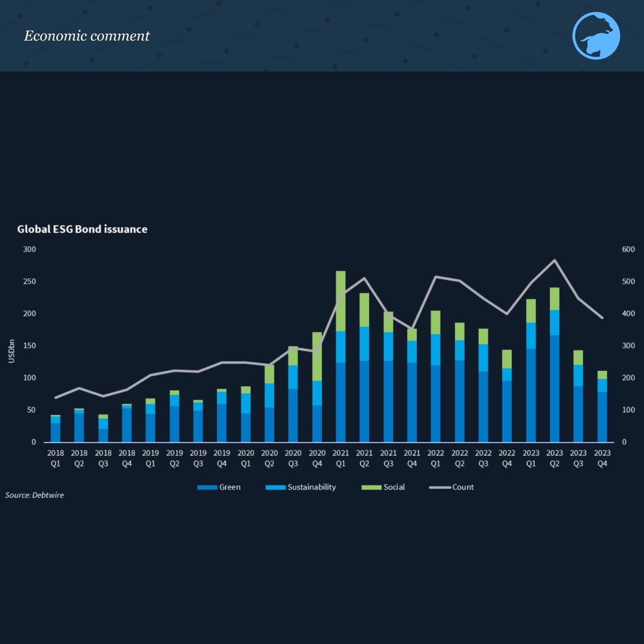Click the Social legend color swatch
Screen dimensions: 644x644
[x=371, y=488]
